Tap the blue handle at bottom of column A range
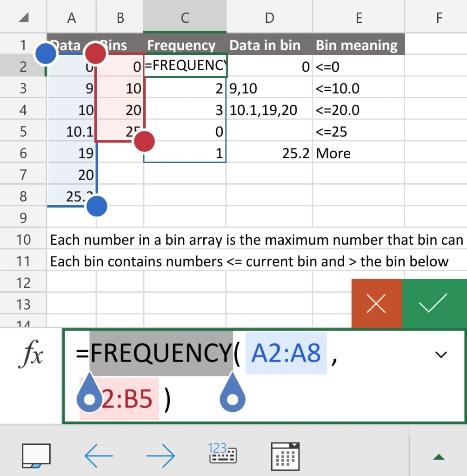The width and height of the screenshot is (467, 476). 97,206
